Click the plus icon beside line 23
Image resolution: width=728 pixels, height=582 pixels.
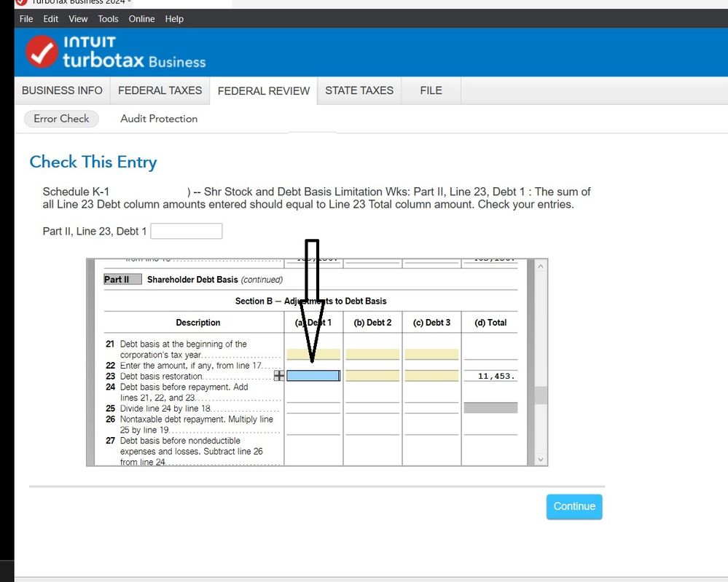278,376
